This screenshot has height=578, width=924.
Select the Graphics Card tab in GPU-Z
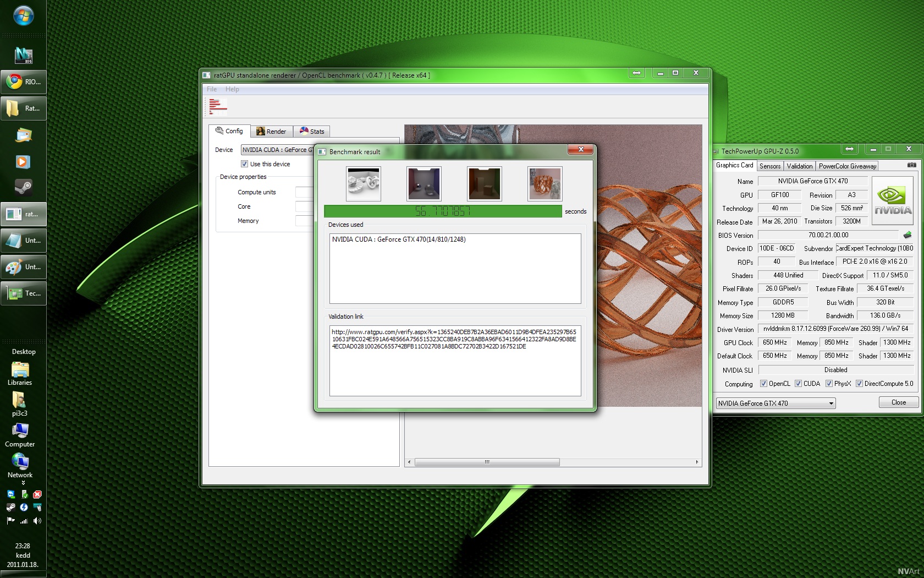pos(734,165)
